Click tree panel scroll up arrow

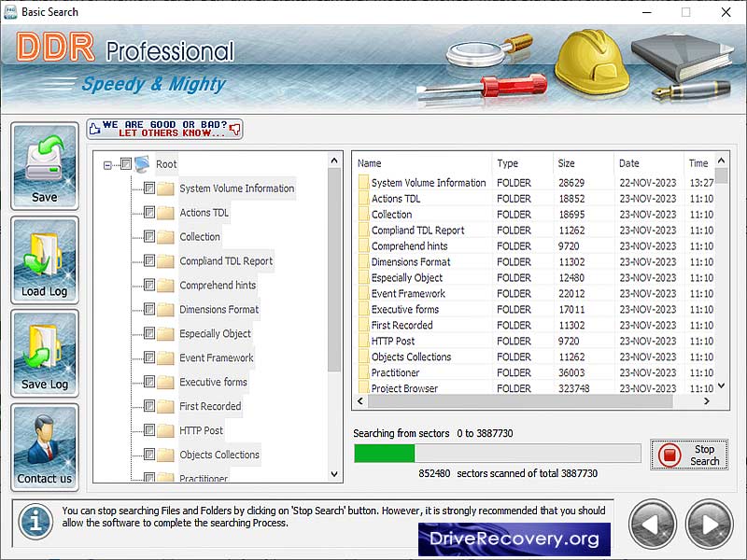[x=334, y=161]
